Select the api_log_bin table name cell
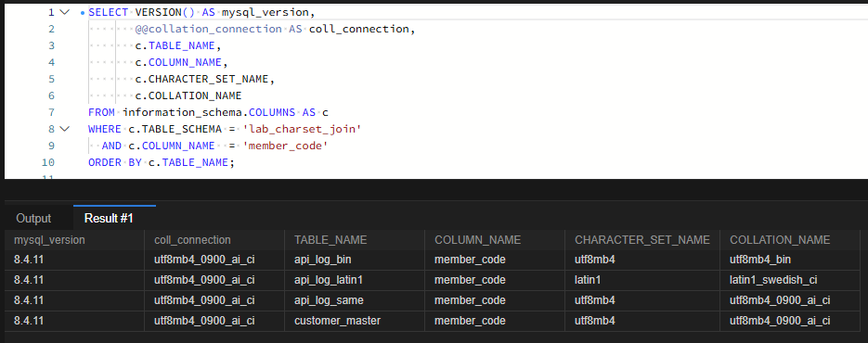The height and width of the screenshot is (343, 868). 355,260
